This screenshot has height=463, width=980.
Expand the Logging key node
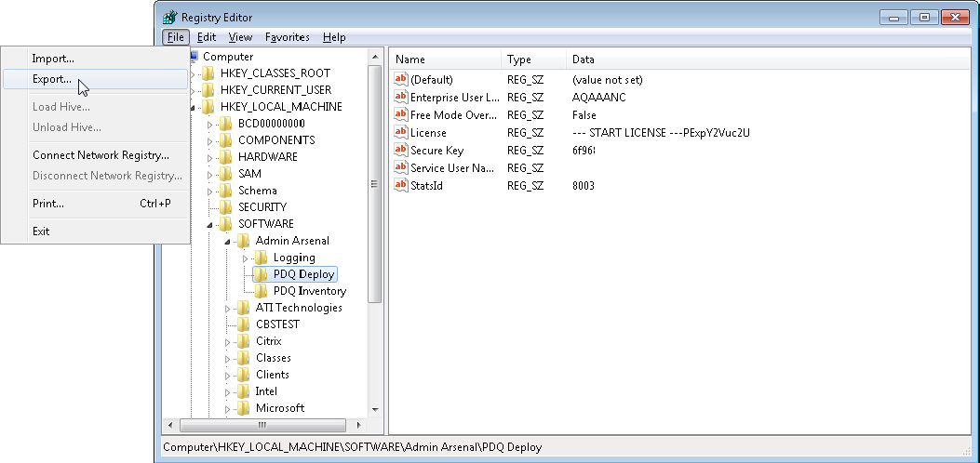(x=246, y=258)
